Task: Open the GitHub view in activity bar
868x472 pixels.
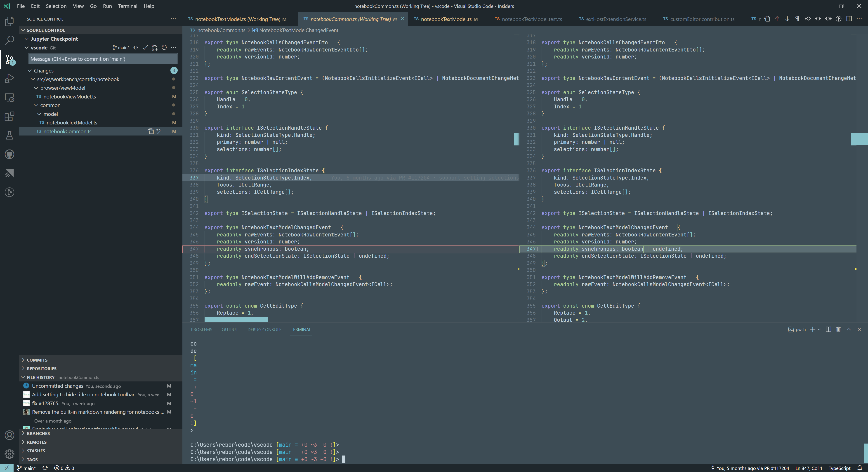Action: (9, 154)
